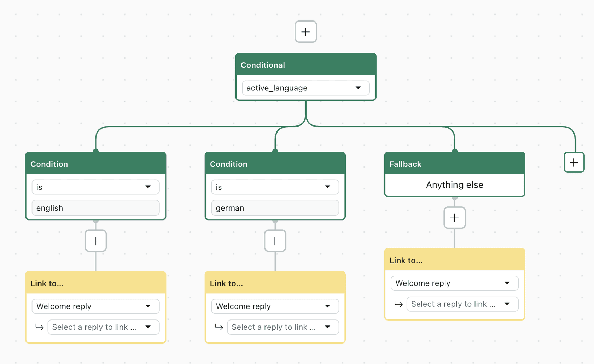Add a new condition branch on the far right
The image size is (594, 364).
click(x=574, y=162)
